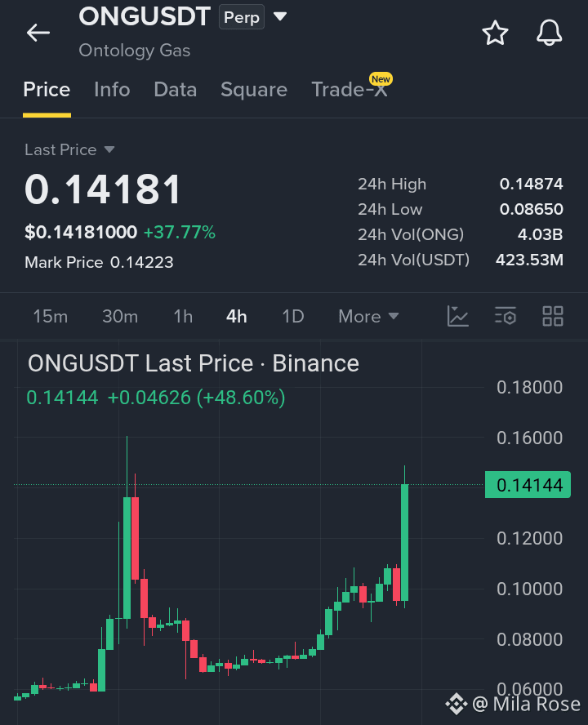Tap the chart title ONGUSDT Last Price · Binance

194,363
